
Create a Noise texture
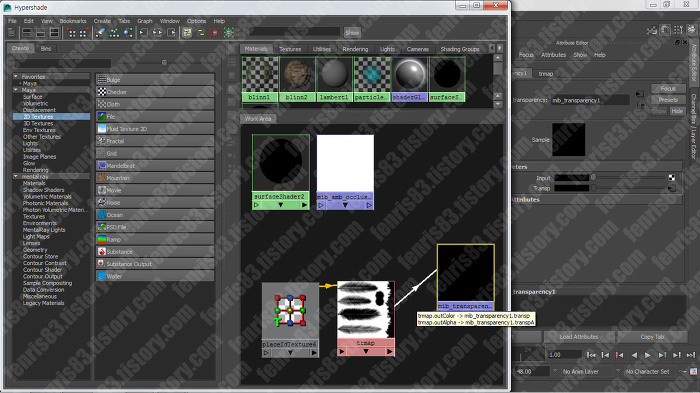tap(155, 202)
